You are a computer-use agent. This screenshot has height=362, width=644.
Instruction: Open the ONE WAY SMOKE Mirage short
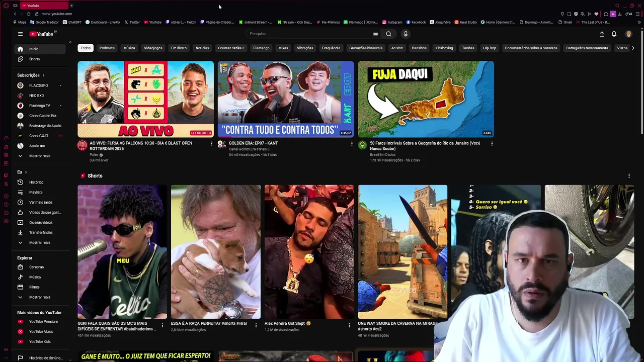[x=403, y=252]
